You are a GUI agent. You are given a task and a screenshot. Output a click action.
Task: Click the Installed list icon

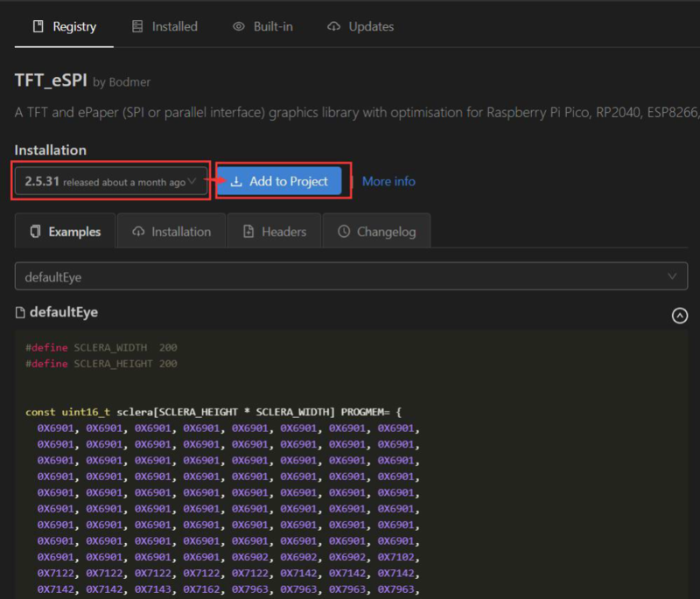[137, 27]
